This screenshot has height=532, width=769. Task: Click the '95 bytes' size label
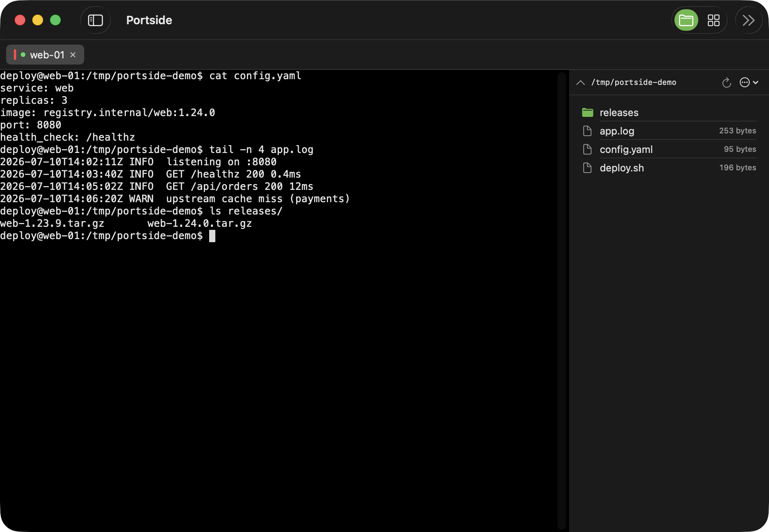tap(740, 149)
